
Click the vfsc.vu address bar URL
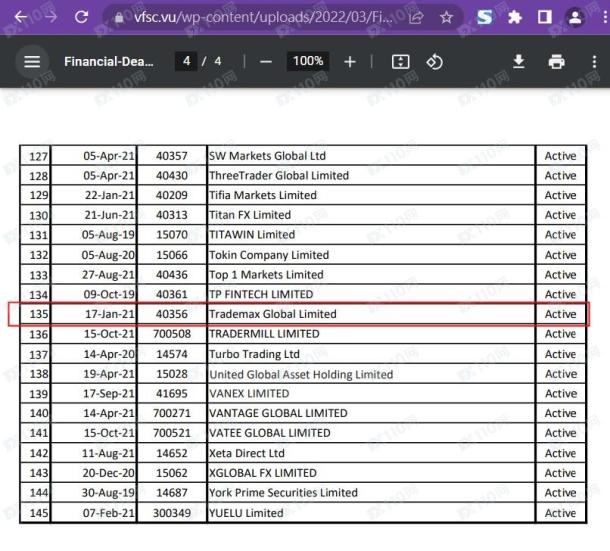tap(263, 17)
